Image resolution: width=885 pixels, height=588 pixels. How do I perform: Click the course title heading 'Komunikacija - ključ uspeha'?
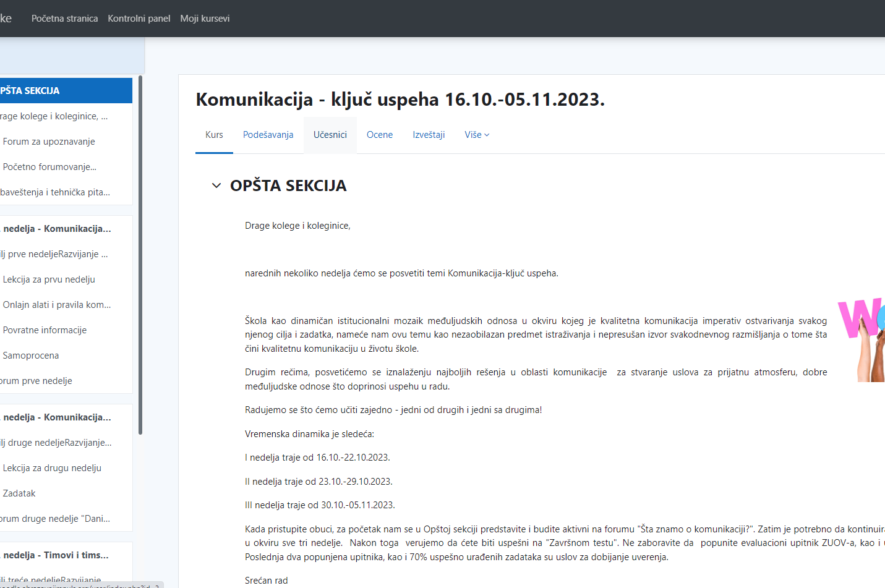400,100
